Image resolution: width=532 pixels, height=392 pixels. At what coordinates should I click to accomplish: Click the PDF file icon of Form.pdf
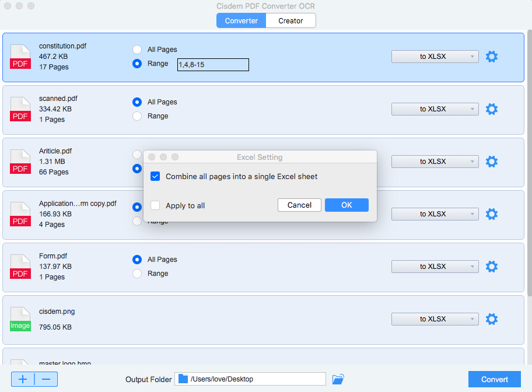(20, 267)
